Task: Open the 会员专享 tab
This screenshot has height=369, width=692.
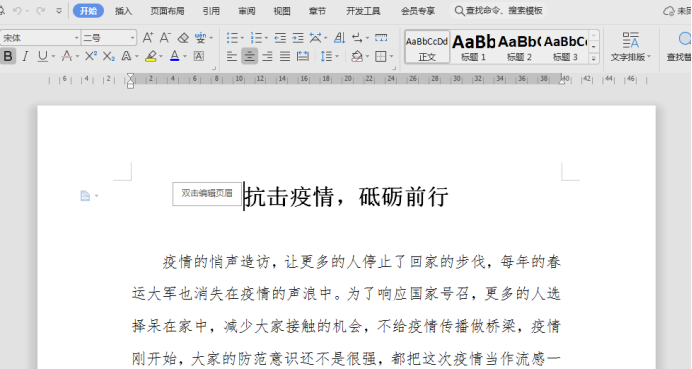Action: (x=417, y=11)
